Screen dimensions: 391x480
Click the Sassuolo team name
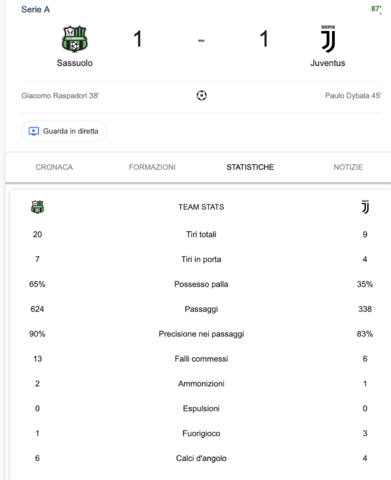pos(75,63)
